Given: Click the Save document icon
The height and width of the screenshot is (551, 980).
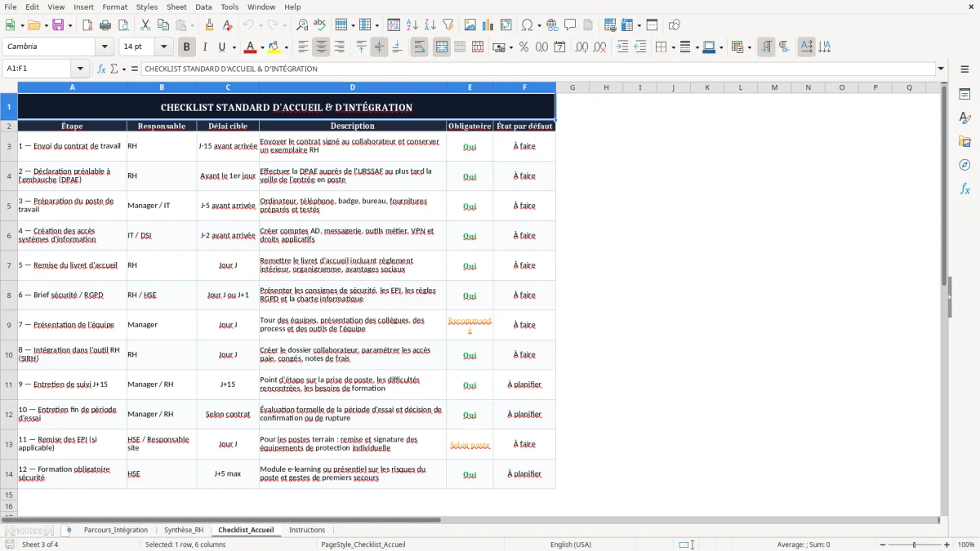Looking at the screenshot, I should point(59,25).
